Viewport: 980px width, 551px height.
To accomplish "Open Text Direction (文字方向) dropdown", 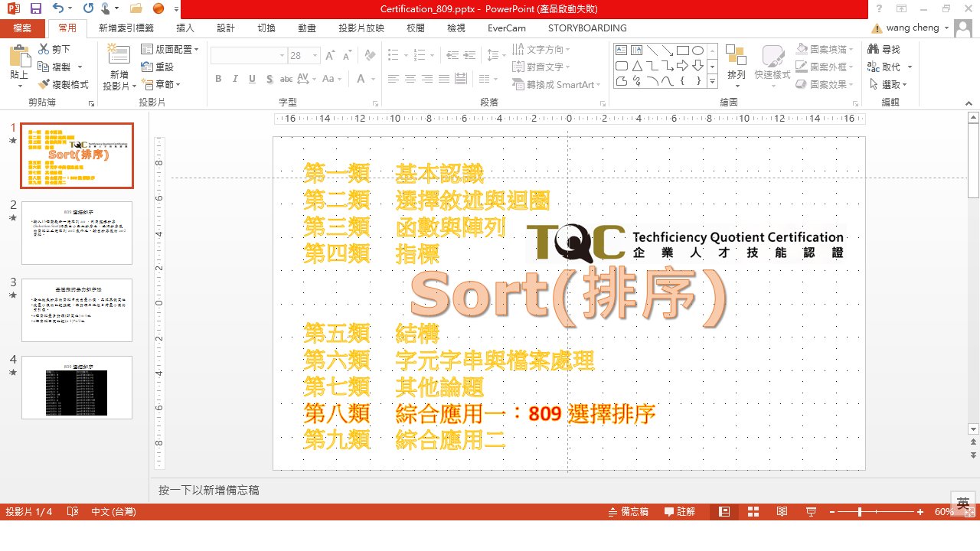I will [x=542, y=49].
